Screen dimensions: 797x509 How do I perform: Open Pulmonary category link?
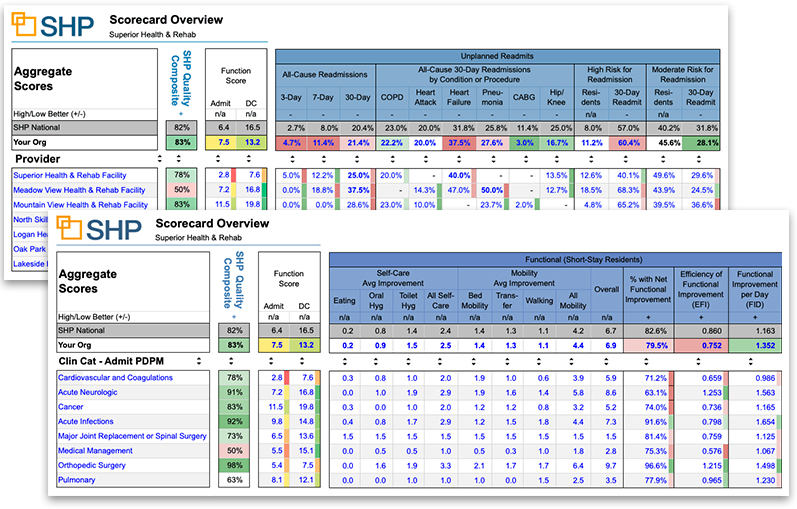[76, 480]
